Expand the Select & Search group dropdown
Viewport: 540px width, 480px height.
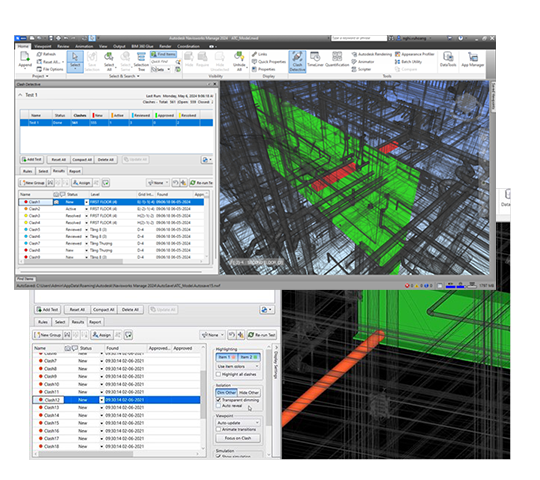click(124, 76)
